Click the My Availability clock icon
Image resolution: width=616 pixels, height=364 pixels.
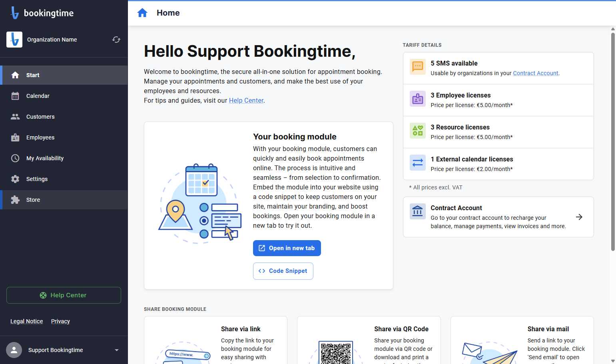click(x=15, y=158)
